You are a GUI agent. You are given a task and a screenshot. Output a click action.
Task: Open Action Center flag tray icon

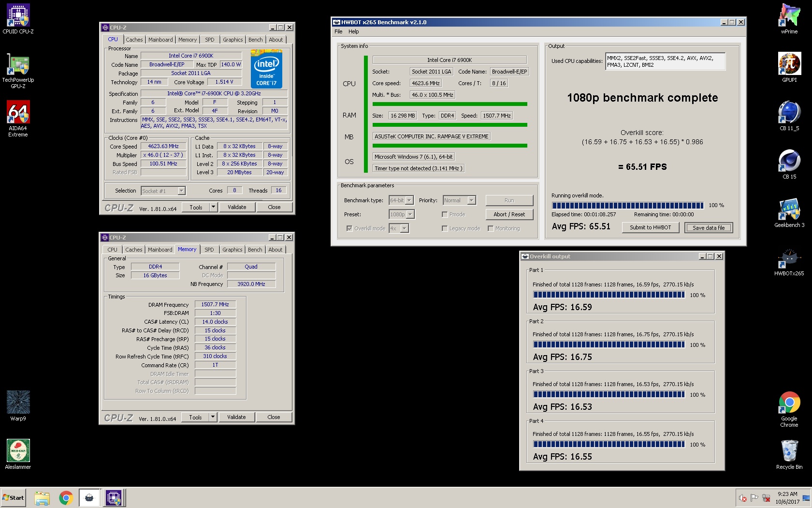754,498
